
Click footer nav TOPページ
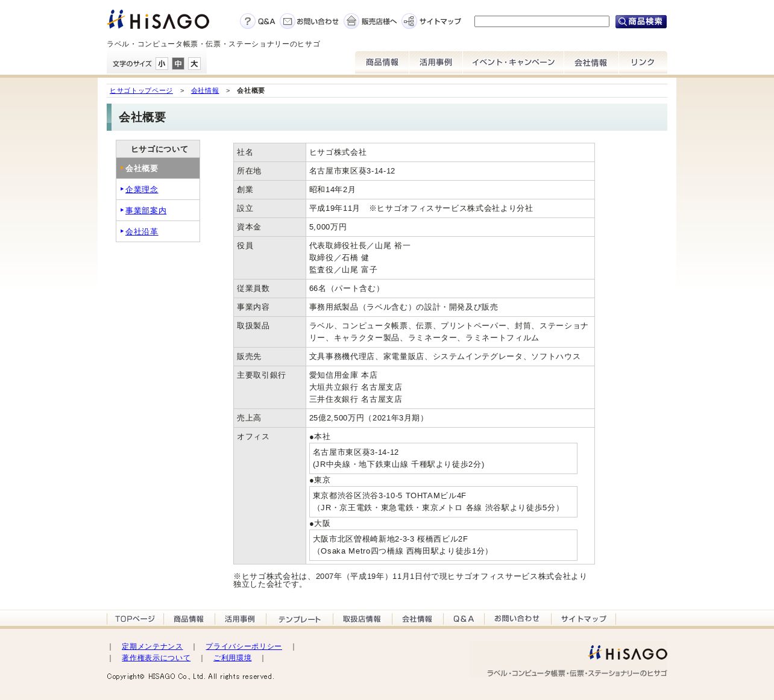[x=135, y=619]
